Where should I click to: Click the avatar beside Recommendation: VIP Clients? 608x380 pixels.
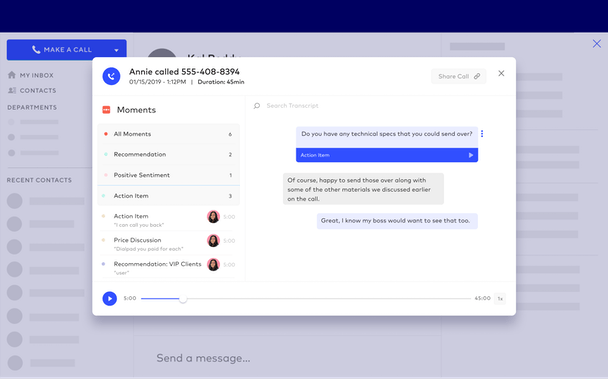click(x=213, y=264)
